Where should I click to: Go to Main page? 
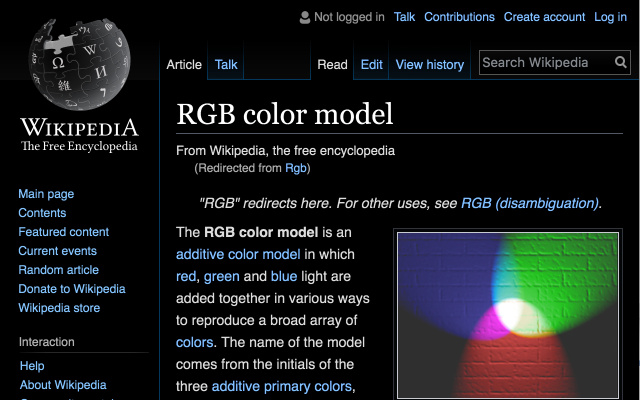[x=46, y=194]
